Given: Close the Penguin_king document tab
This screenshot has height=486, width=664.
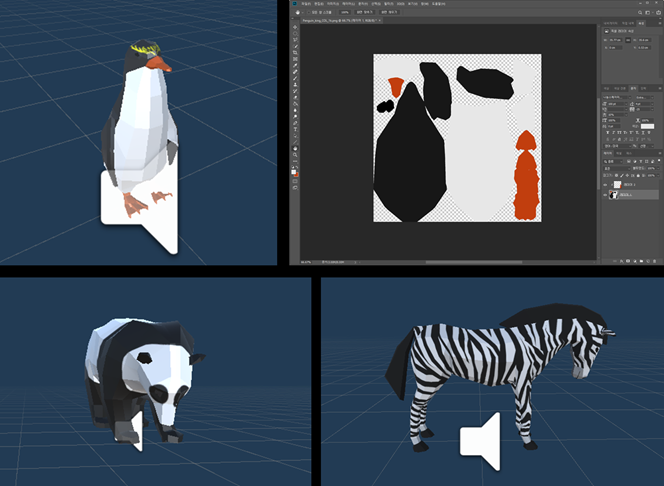Looking at the screenshot, I should [x=380, y=20].
